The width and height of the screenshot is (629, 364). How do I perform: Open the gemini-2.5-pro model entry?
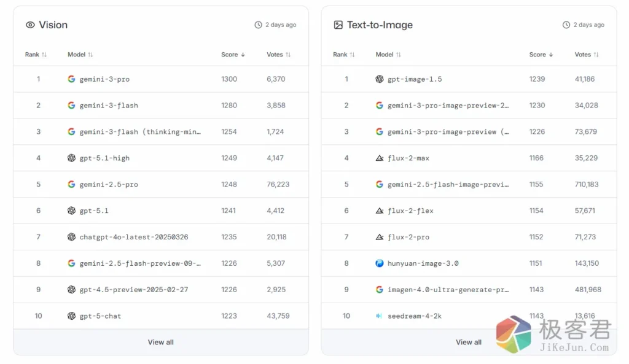click(x=109, y=184)
